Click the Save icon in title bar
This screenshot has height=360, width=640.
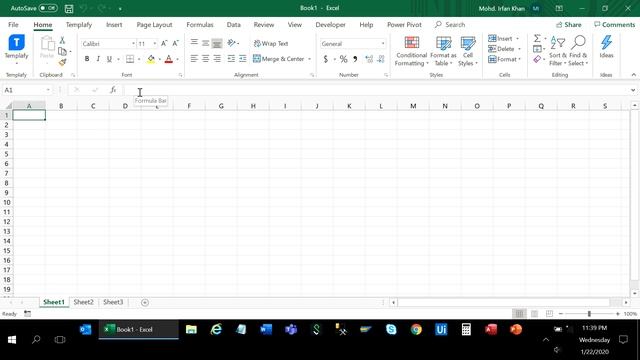tap(69, 9)
